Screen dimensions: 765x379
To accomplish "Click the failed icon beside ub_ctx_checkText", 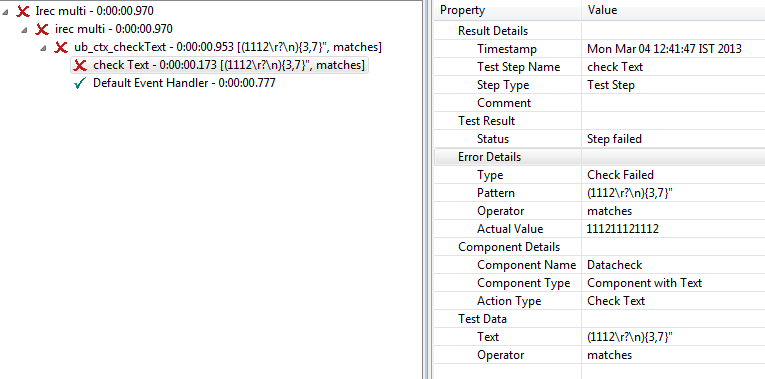I will [60, 47].
